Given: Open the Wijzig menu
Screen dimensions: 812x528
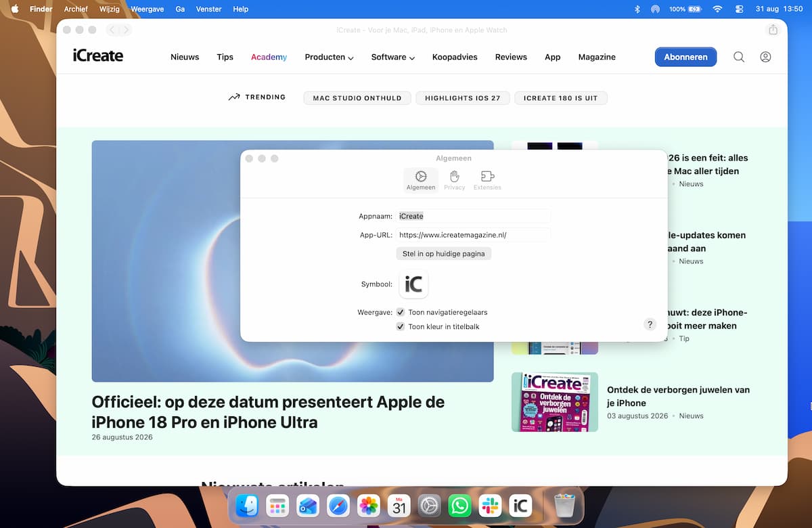Looking at the screenshot, I should (x=110, y=9).
